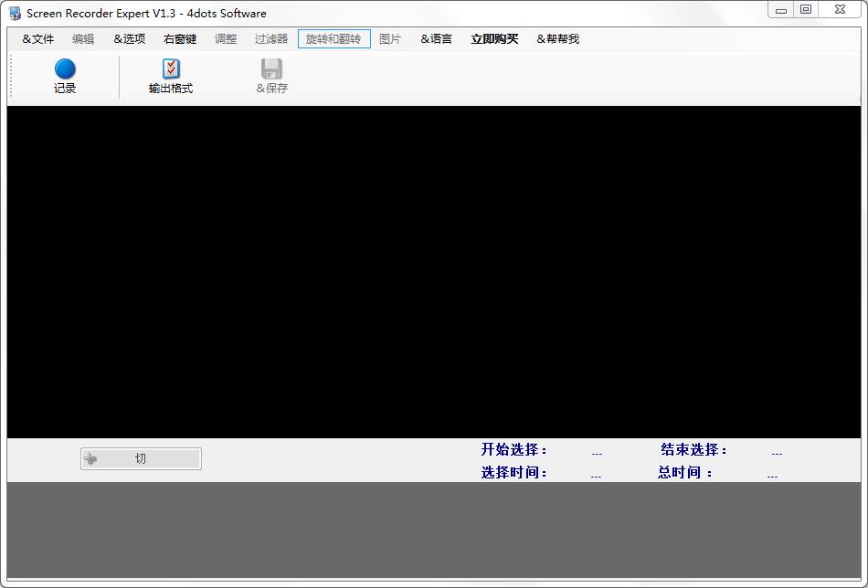
Task: Open the Options (&选项) menu
Action: tap(129, 39)
